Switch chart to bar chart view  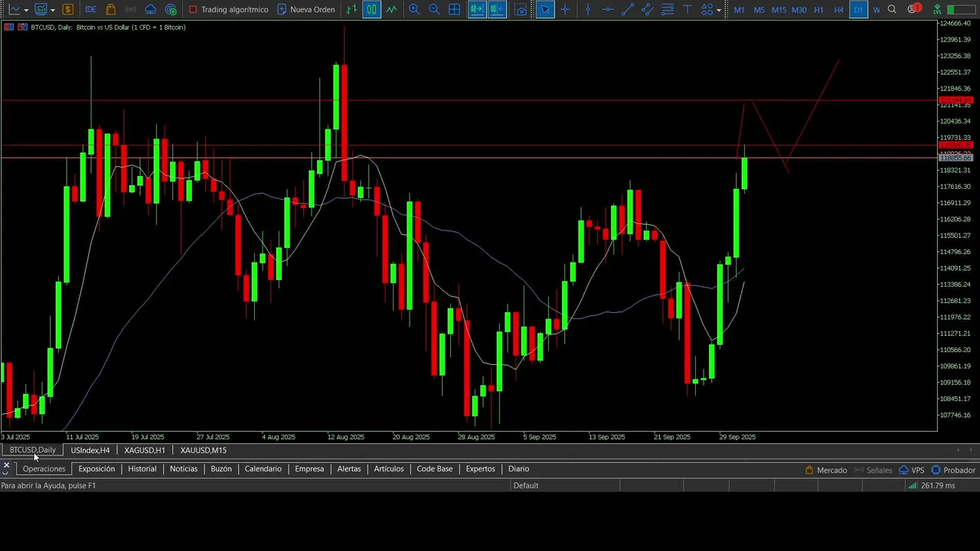pyautogui.click(x=351, y=9)
